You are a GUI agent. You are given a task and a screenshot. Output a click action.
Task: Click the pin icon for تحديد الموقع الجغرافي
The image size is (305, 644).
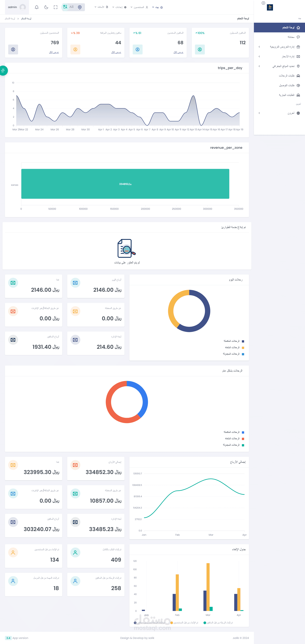point(298,66)
